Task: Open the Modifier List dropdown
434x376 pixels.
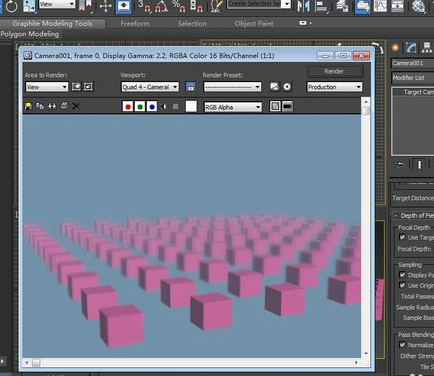Action: tap(413, 78)
